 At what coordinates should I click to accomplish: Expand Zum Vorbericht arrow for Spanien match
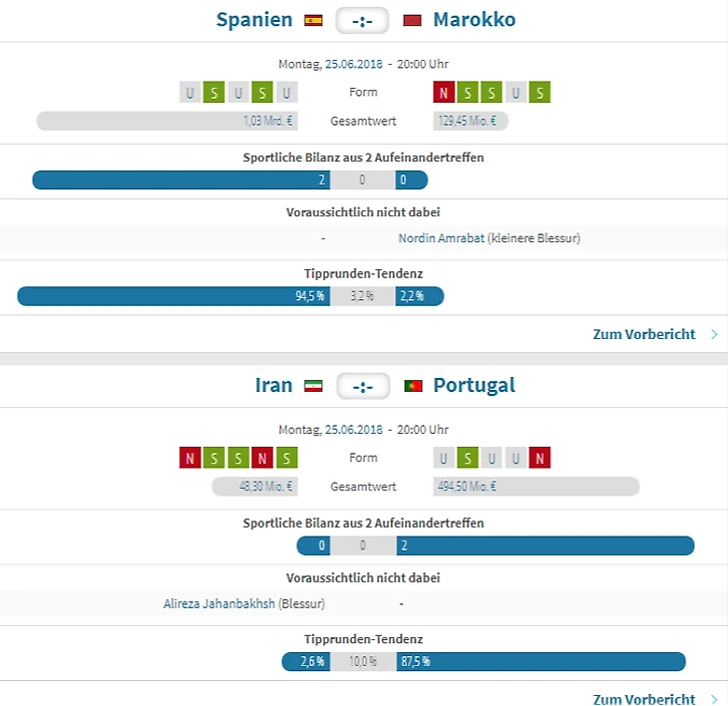coord(714,334)
